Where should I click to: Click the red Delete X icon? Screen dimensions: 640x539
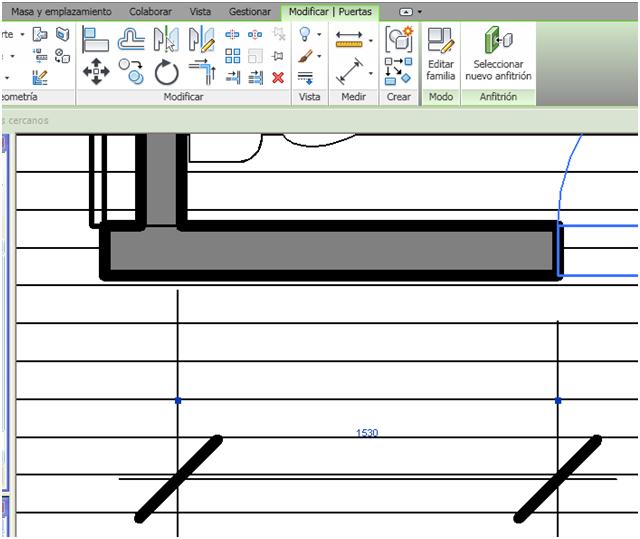(278, 77)
